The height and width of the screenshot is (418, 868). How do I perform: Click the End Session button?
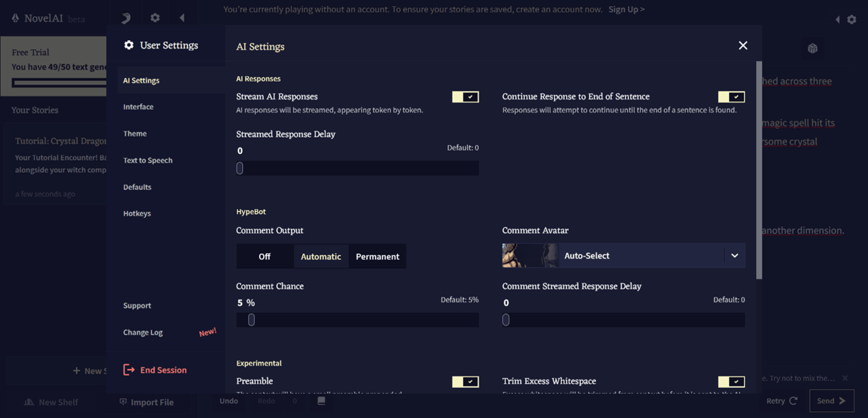[x=155, y=370]
